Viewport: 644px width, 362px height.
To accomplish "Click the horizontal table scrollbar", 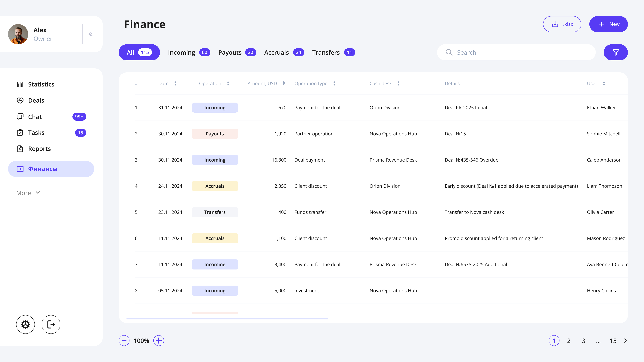I will click(x=227, y=319).
